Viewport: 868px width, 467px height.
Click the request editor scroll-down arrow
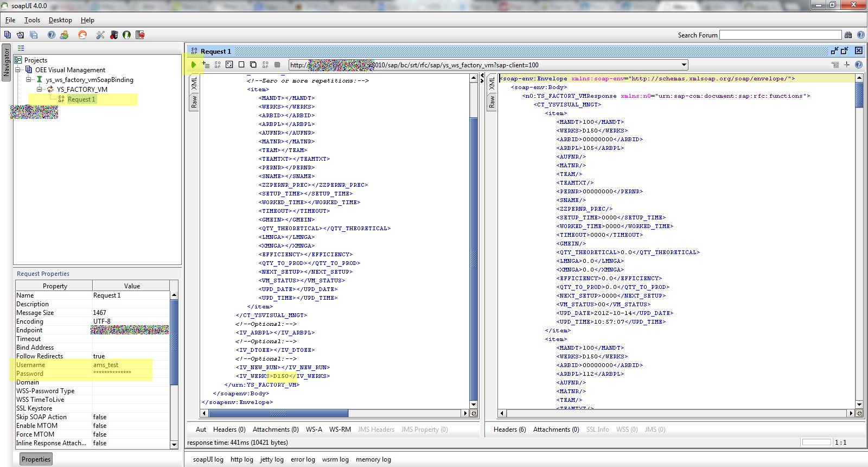click(x=474, y=404)
